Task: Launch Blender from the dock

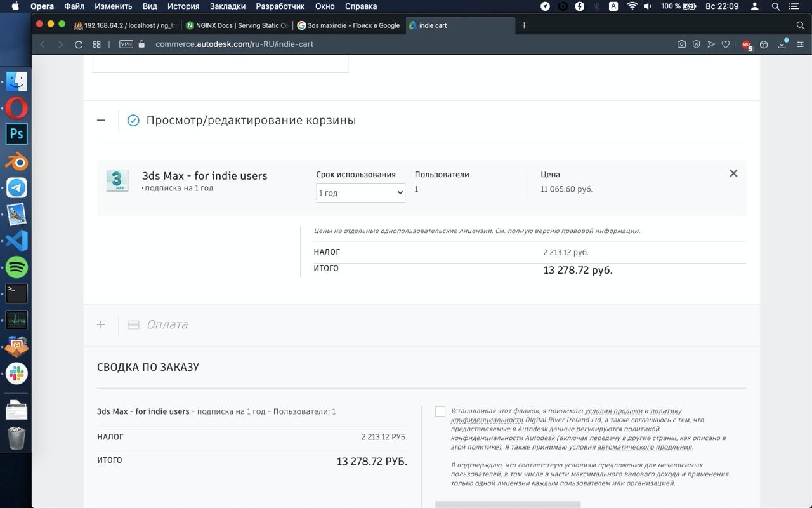Action: (16, 161)
